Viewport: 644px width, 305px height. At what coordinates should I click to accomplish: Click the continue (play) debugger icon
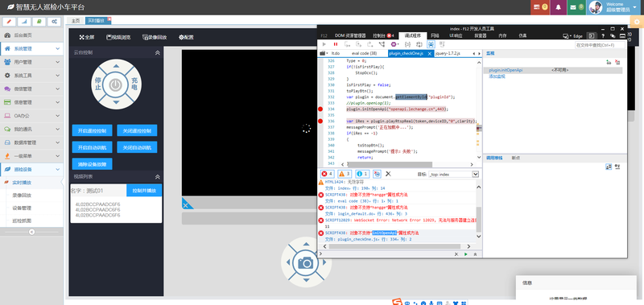324,44
